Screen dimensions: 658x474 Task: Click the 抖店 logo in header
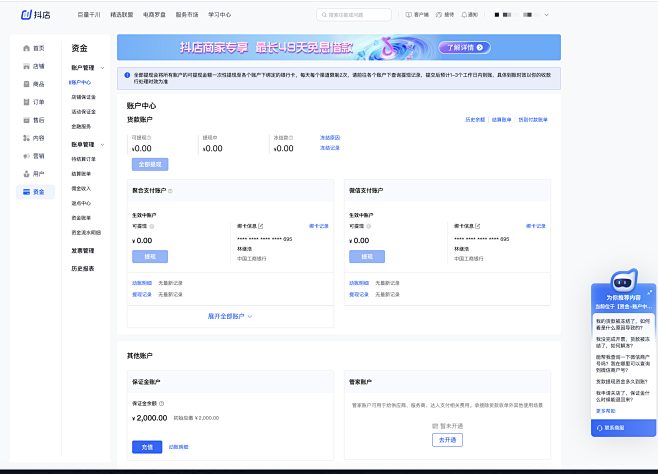pyautogui.click(x=36, y=15)
